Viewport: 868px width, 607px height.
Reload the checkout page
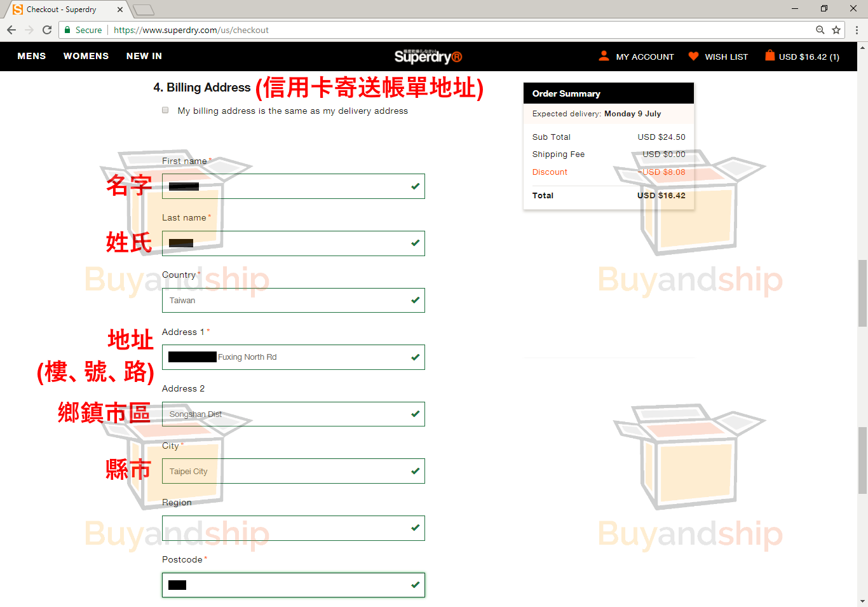tap(47, 30)
